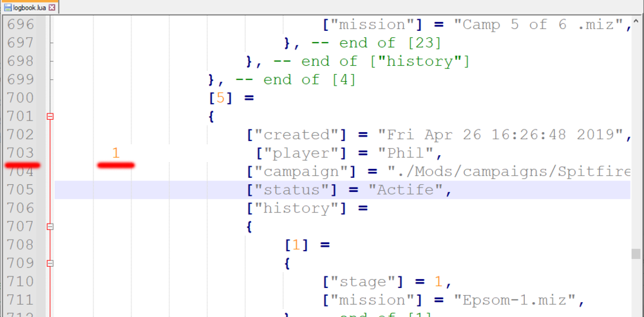644x317 pixels.
Task: Click the "Epsom-1.miz" string value
Action: click(x=515, y=300)
